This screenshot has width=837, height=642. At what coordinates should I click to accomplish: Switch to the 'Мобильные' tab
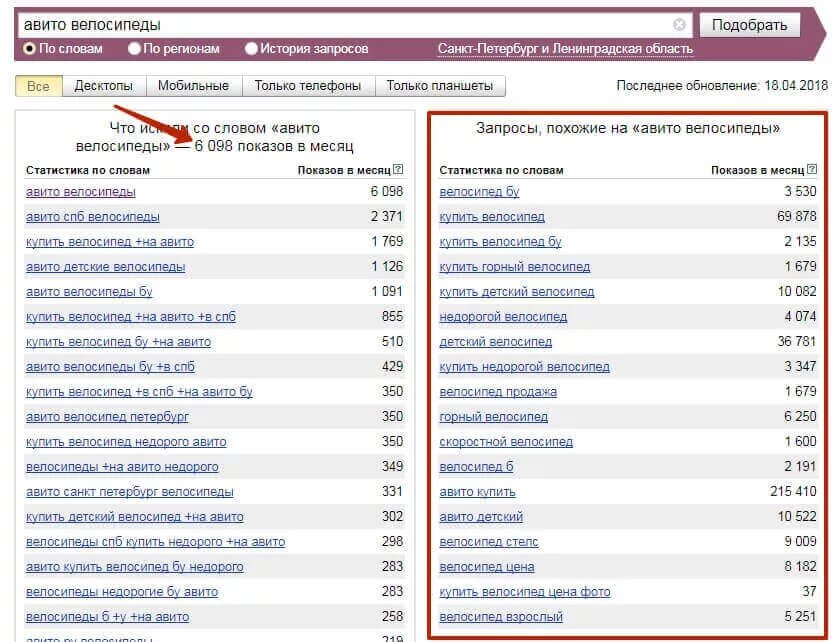tap(194, 86)
